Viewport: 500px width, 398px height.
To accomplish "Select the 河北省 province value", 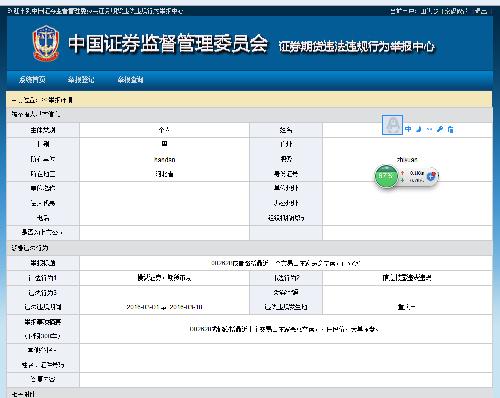I will [x=165, y=174].
